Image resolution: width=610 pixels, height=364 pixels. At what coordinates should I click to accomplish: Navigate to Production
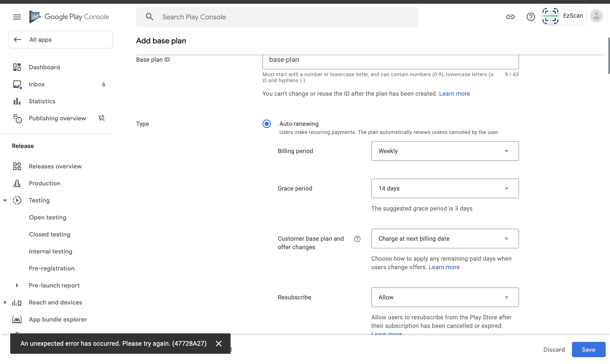pyautogui.click(x=44, y=183)
